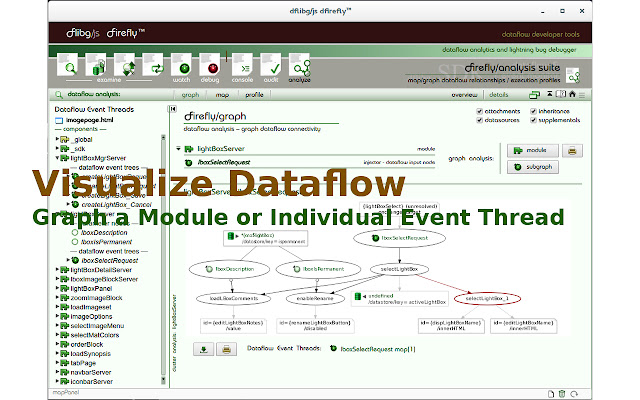Click the scroll-to-top arrow icon
The image size is (640, 400).
click(x=550, y=94)
